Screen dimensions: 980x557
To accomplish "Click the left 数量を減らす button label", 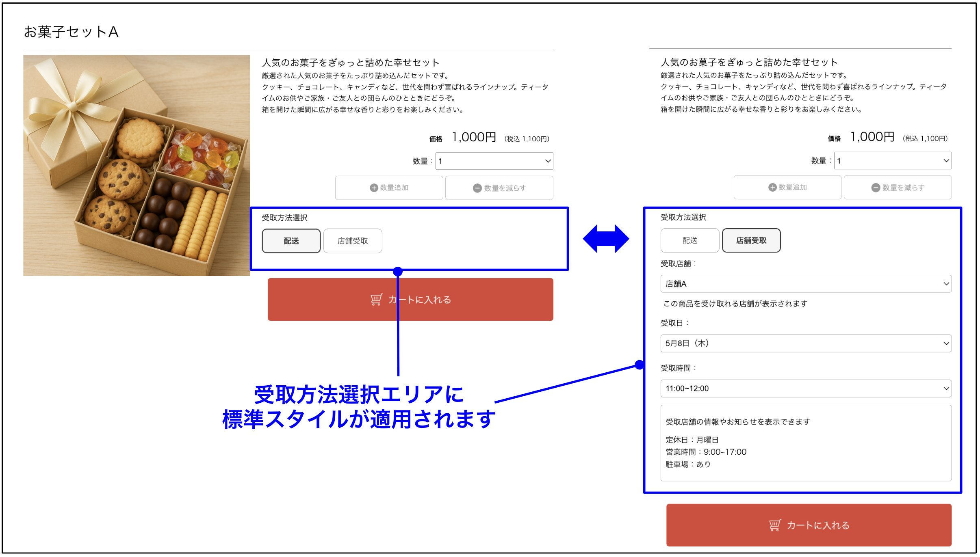I will tap(505, 188).
